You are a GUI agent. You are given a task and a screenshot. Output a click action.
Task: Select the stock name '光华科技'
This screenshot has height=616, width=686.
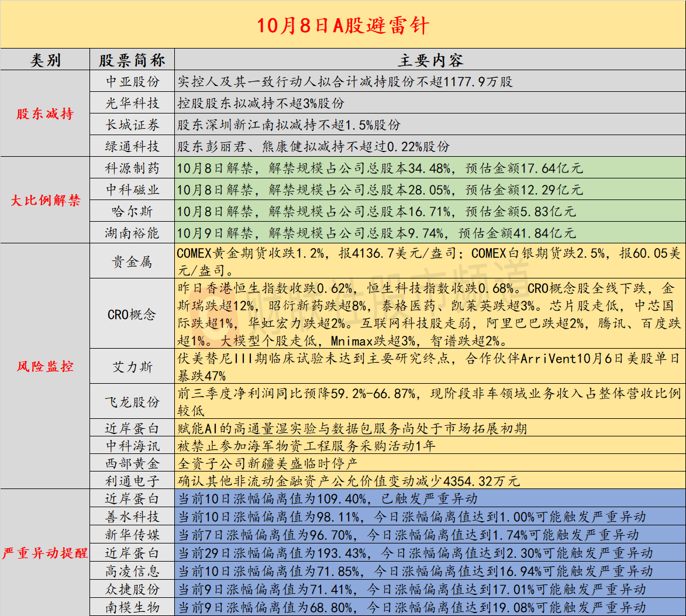point(132,103)
